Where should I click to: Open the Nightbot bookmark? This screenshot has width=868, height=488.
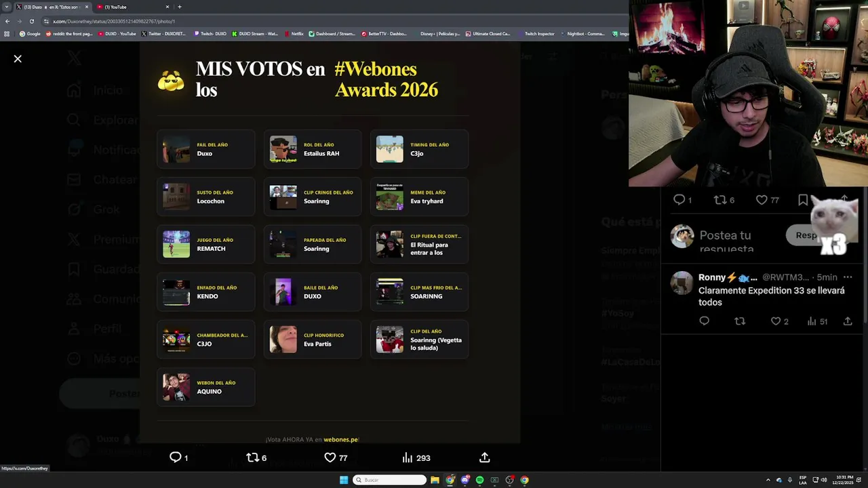coord(583,33)
